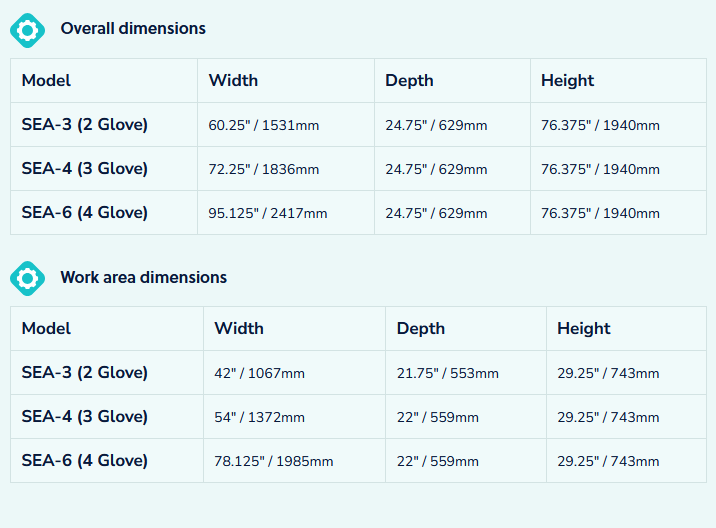Click the 60.25" / 1531mm width cell
This screenshot has width=716, height=528.
coord(264,126)
